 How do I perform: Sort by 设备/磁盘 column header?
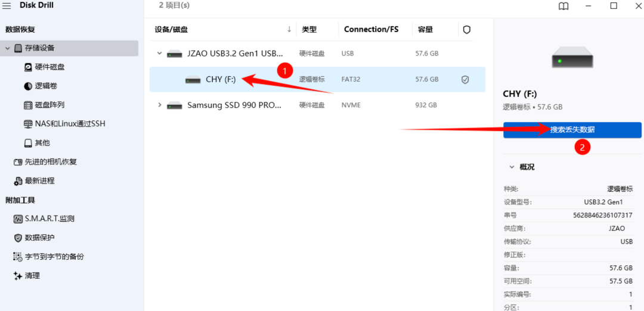click(x=171, y=30)
